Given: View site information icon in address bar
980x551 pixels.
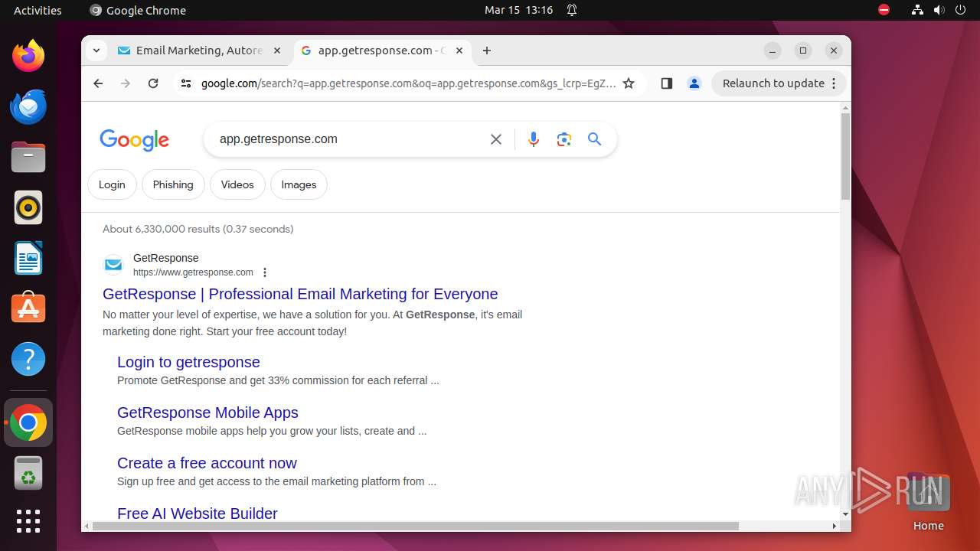Looking at the screenshot, I should [x=186, y=83].
